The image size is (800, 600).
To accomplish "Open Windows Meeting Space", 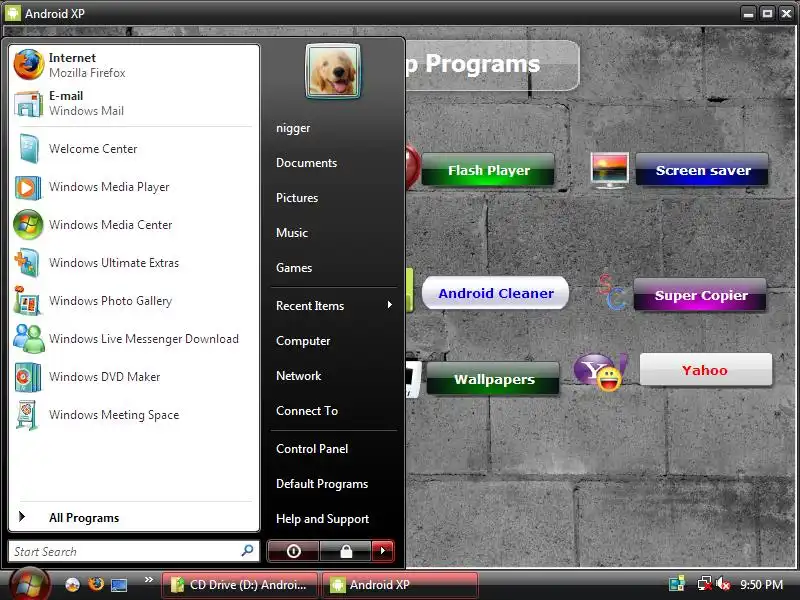I will tap(134, 415).
